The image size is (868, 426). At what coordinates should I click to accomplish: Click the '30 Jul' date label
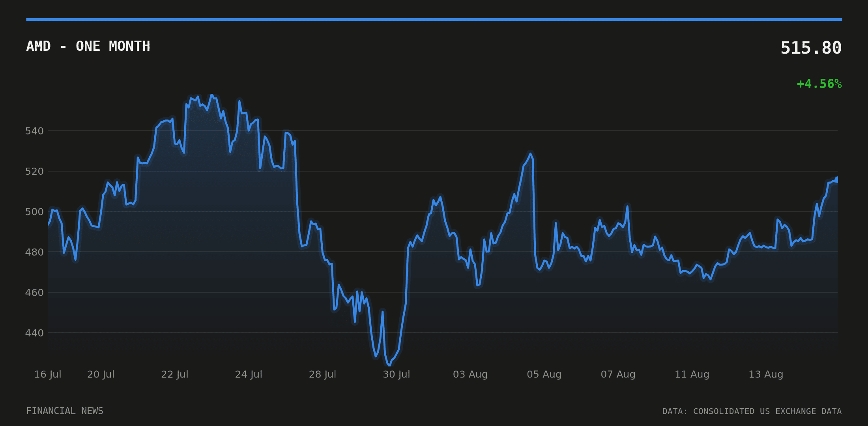396,374
